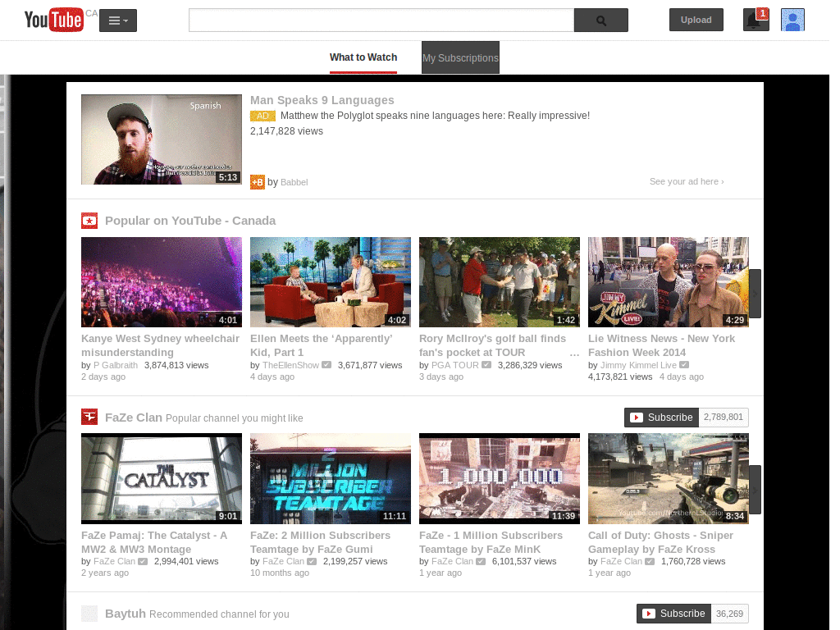The width and height of the screenshot is (840, 630).
Task: Open the more options dots by Rory McIlroy video
Action: 575,354
